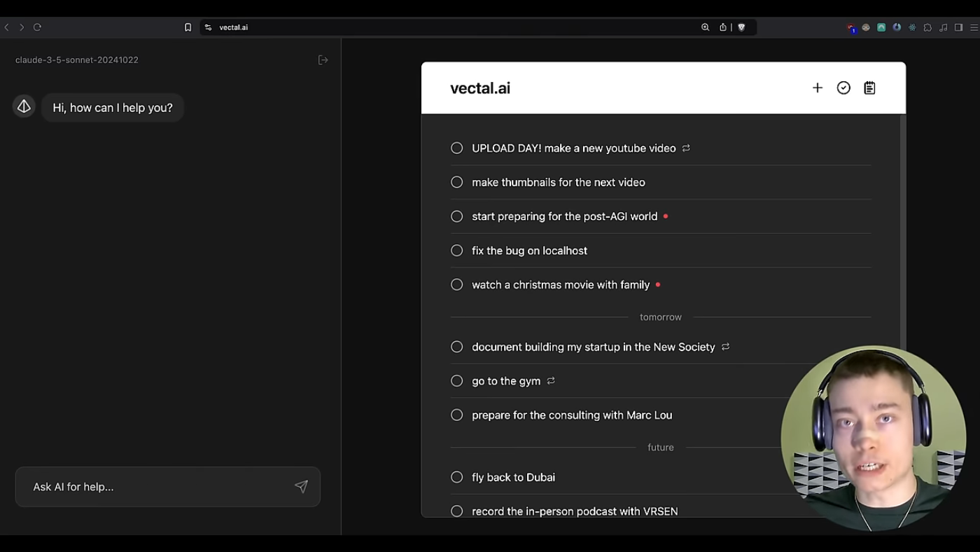The width and height of the screenshot is (980, 552).
Task: Click the send arrow in the chat box
Action: click(x=301, y=486)
